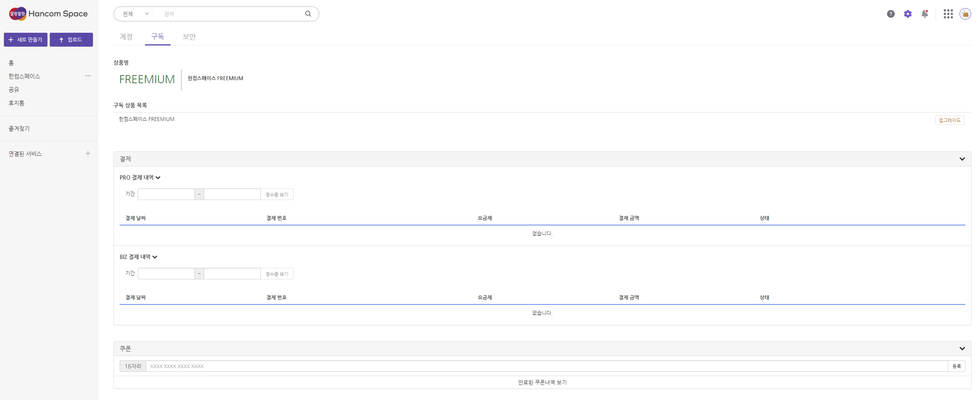The width and height of the screenshot is (980, 400).
Task: Click the plus icon beside 연결된 서비스
Action: click(88, 153)
